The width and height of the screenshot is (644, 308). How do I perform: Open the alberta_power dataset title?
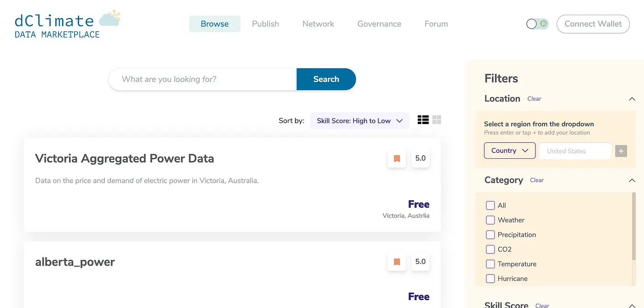(x=75, y=262)
